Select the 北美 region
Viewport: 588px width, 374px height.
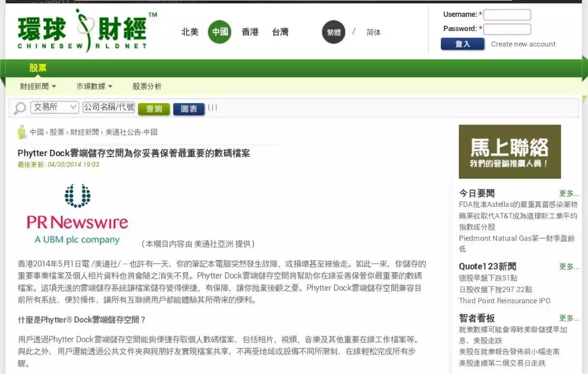click(x=190, y=32)
